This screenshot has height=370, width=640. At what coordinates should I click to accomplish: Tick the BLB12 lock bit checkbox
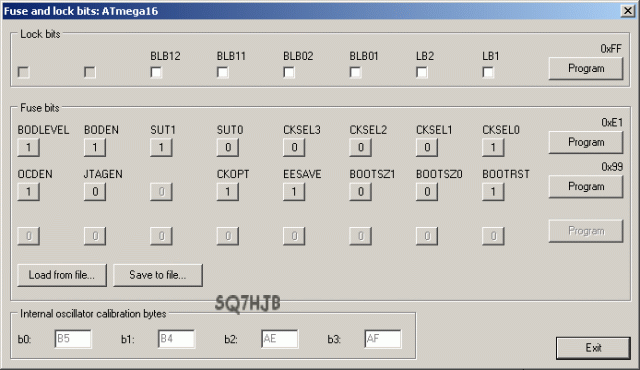[156, 73]
